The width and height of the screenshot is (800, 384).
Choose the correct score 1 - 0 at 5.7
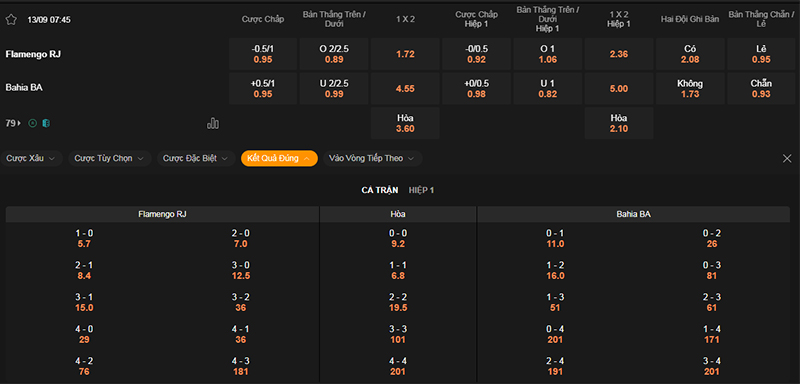pos(84,239)
